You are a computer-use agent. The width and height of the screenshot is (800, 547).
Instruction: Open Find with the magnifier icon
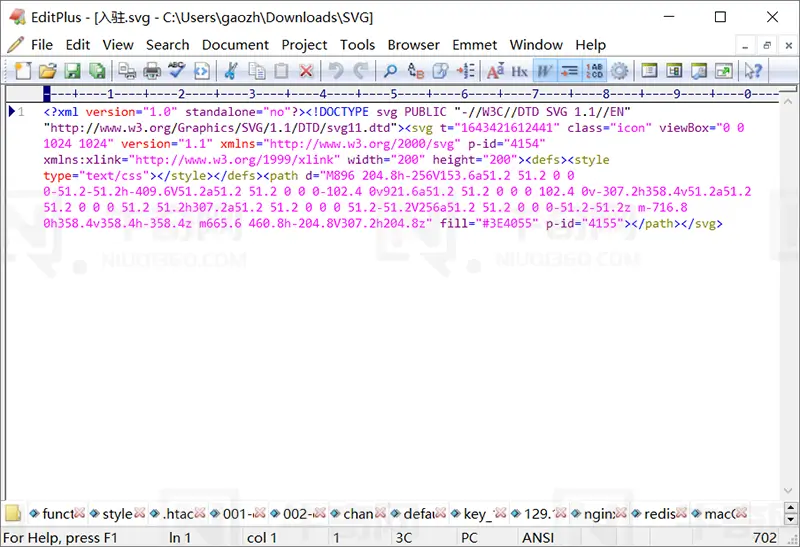click(390, 70)
